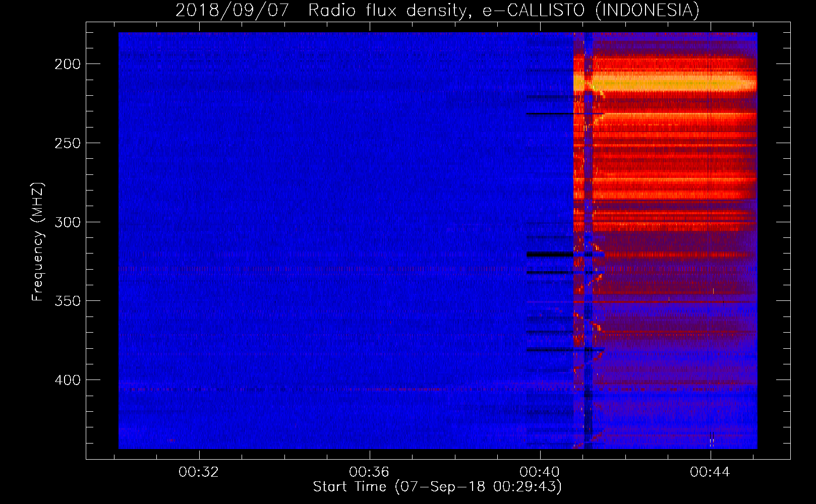Click the 00:44 time axis label
This screenshot has height=504, width=816.
[x=710, y=472]
